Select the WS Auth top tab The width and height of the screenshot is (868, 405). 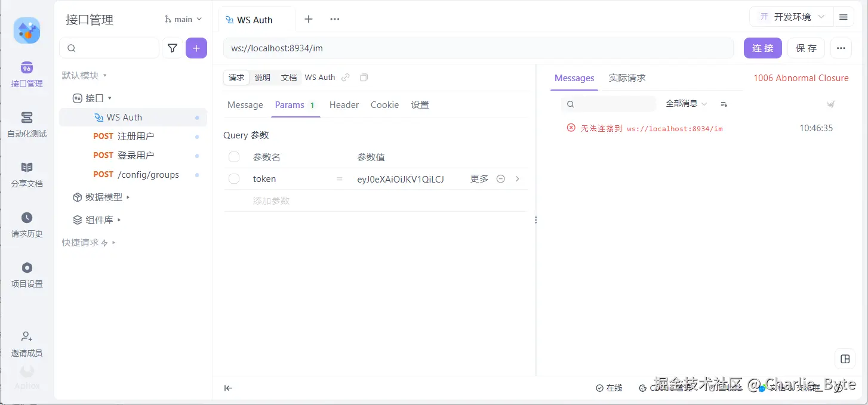pos(255,20)
